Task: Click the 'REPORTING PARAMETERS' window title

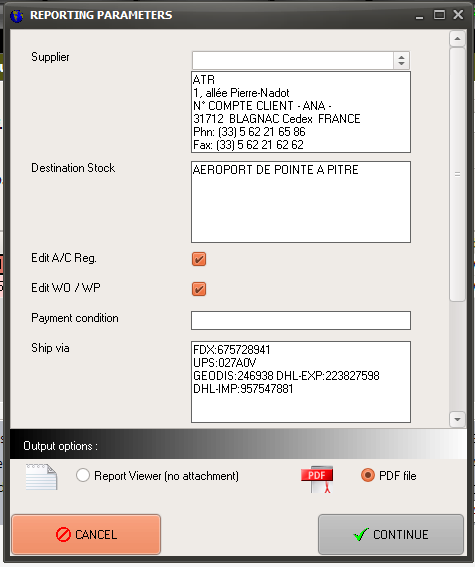Action: pyautogui.click(x=101, y=15)
